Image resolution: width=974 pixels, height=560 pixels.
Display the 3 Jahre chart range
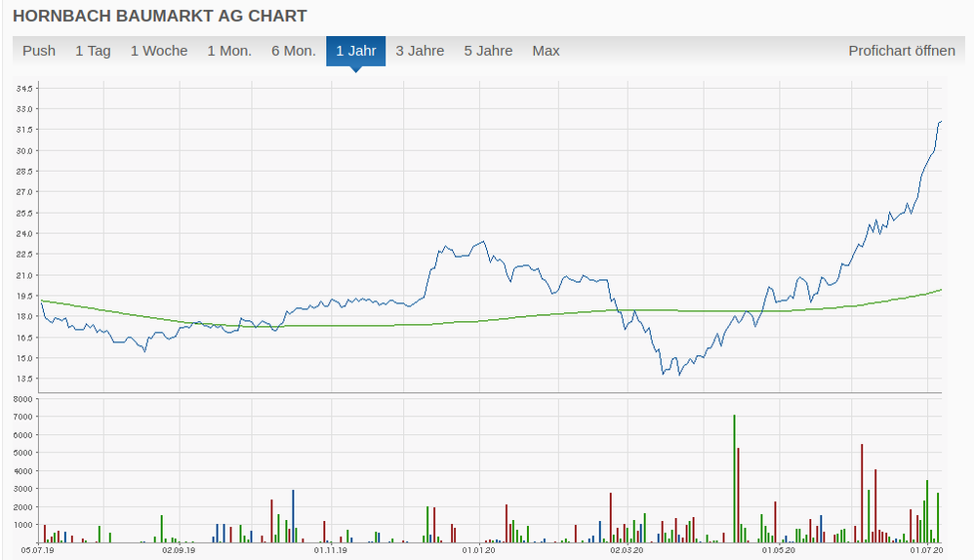click(x=420, y=51)
